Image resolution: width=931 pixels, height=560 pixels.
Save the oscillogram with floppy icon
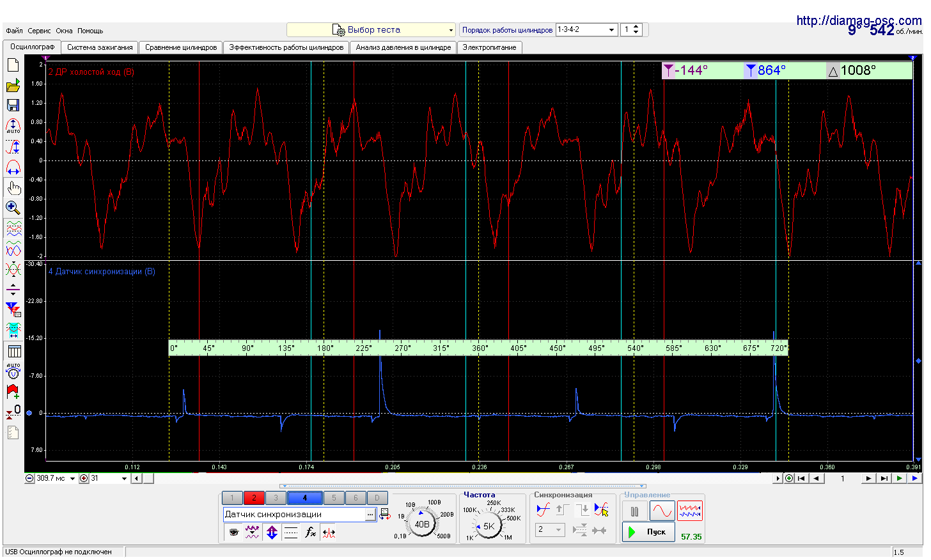(13, 105)
